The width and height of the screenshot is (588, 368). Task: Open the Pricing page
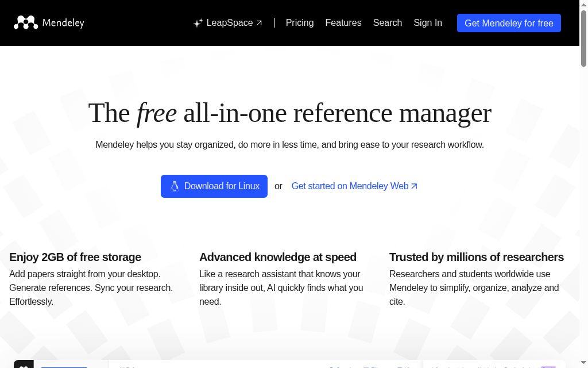(x=300, y=23)
